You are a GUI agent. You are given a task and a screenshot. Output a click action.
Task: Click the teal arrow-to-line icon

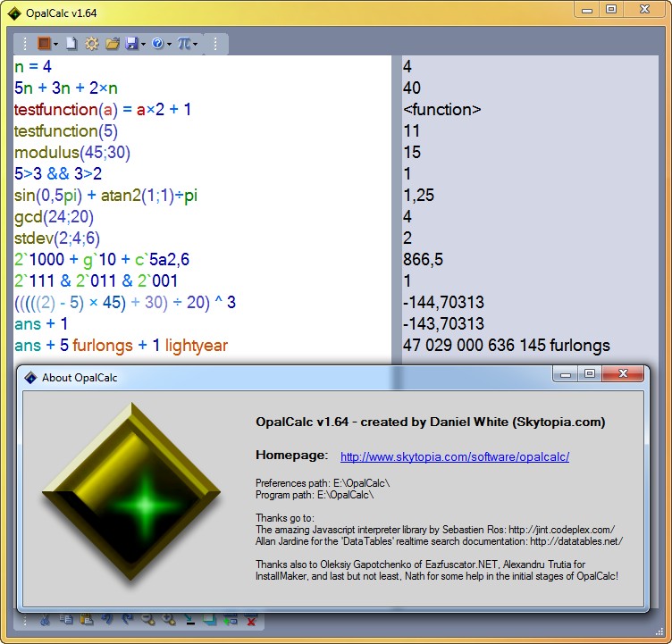[x=189, y=620]
